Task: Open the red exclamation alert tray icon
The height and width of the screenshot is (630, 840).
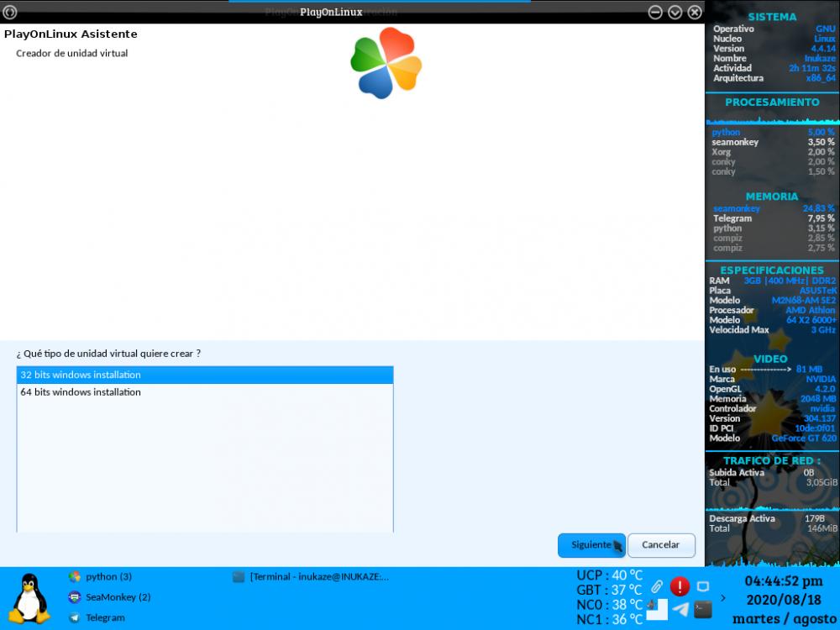Action: coord(680,586)
